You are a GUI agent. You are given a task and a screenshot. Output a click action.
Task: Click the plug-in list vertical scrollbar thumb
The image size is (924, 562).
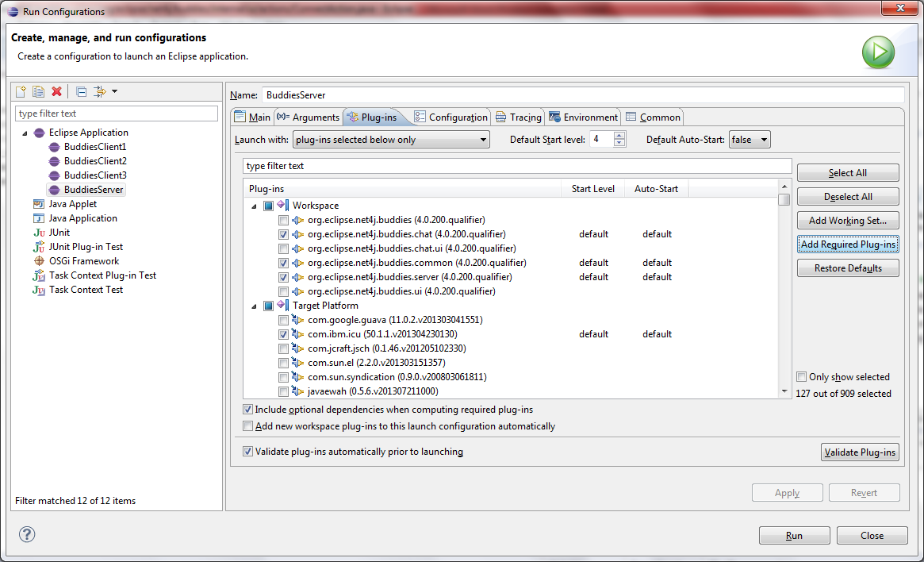[x=784, y=199]
